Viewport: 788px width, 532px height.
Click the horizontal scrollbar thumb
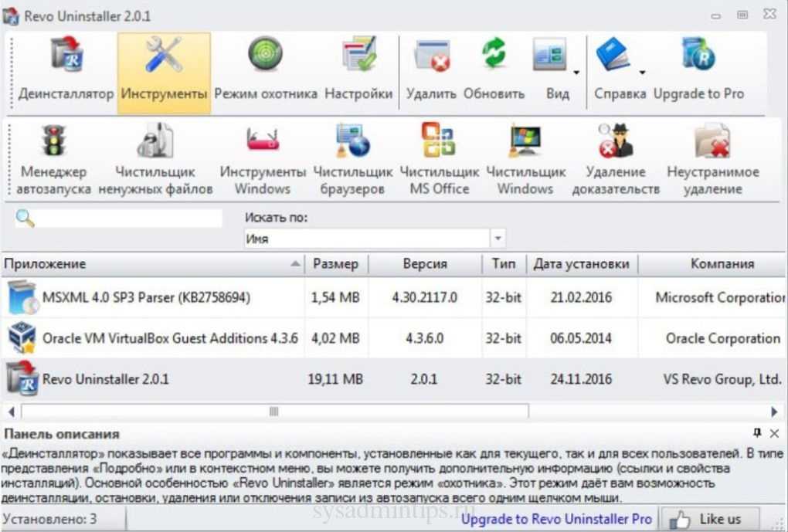(274, 412)
